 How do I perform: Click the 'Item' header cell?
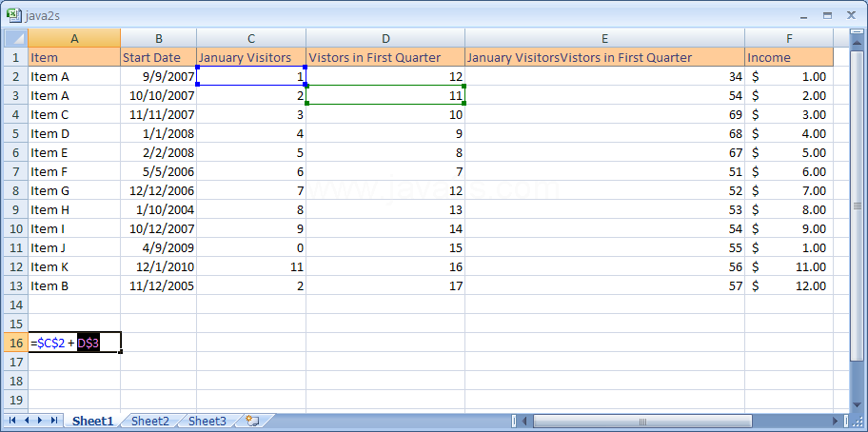(x=74, y=57)
